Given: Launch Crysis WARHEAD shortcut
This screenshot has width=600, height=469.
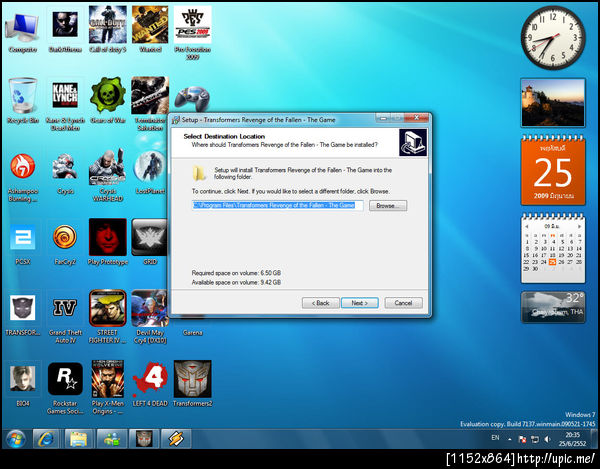Looking at the screenshot, I should [x=108, y=176].
